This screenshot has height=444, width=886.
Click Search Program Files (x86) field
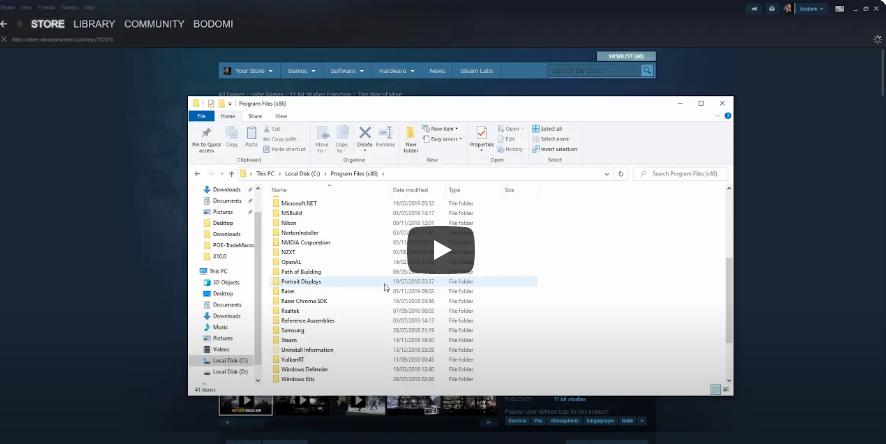pos(680,174)
